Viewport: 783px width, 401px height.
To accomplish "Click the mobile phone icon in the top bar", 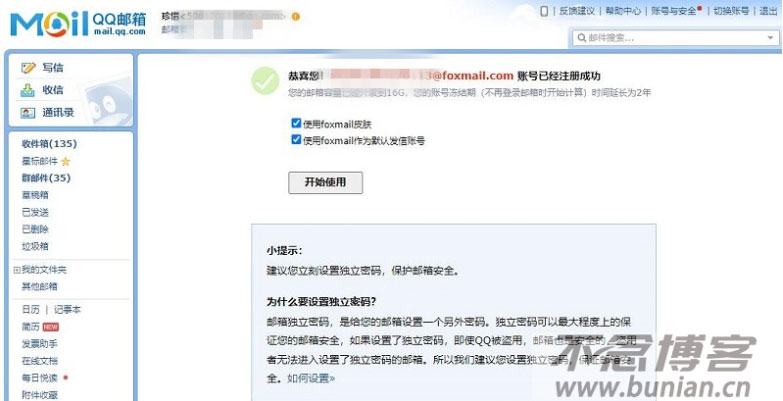I will pyautogui.click(x=544, y=11).
